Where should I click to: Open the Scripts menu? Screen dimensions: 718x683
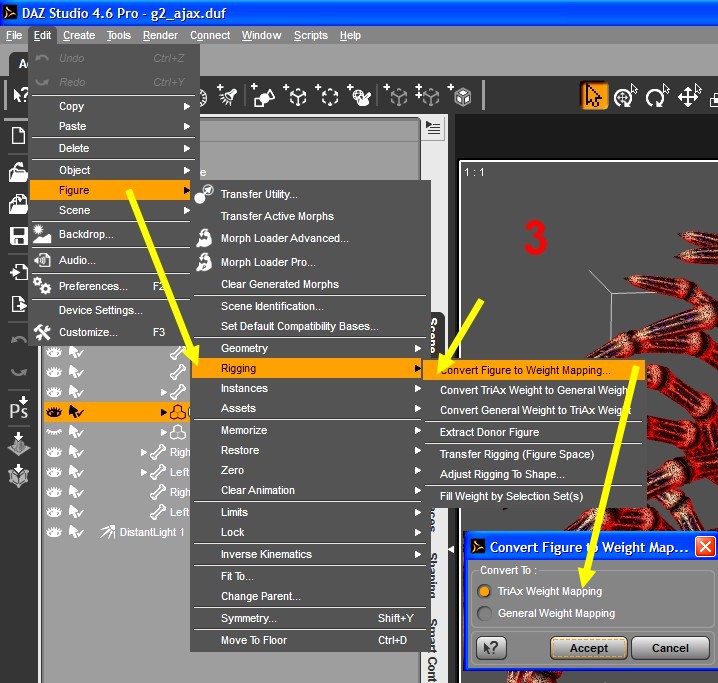pos(310,35)
